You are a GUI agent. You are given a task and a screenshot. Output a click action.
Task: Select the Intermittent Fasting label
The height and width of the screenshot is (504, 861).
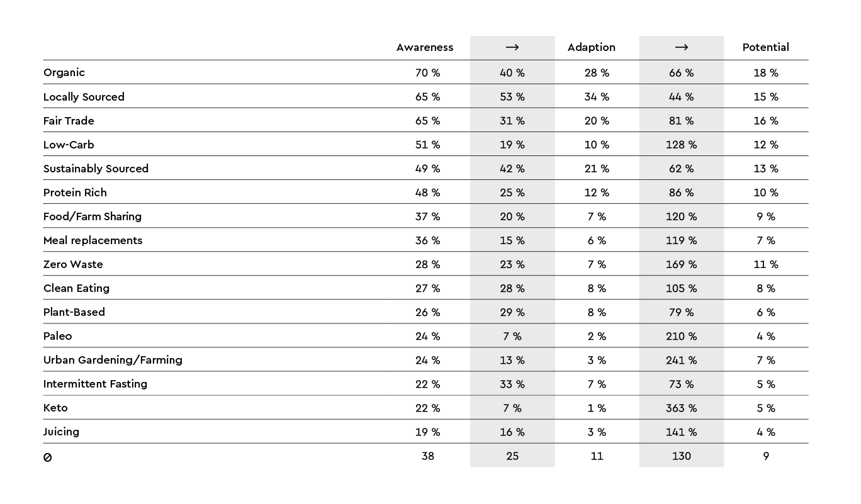tap(95, 384)
